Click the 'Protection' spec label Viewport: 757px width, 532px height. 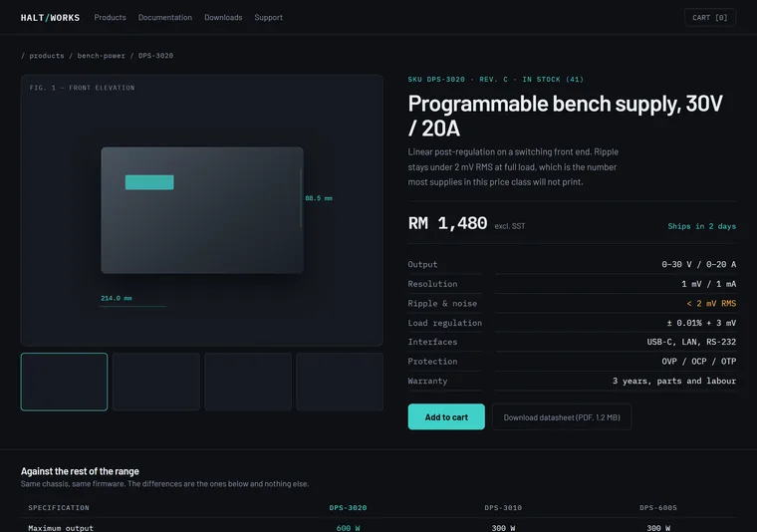(x=432, y=362)
